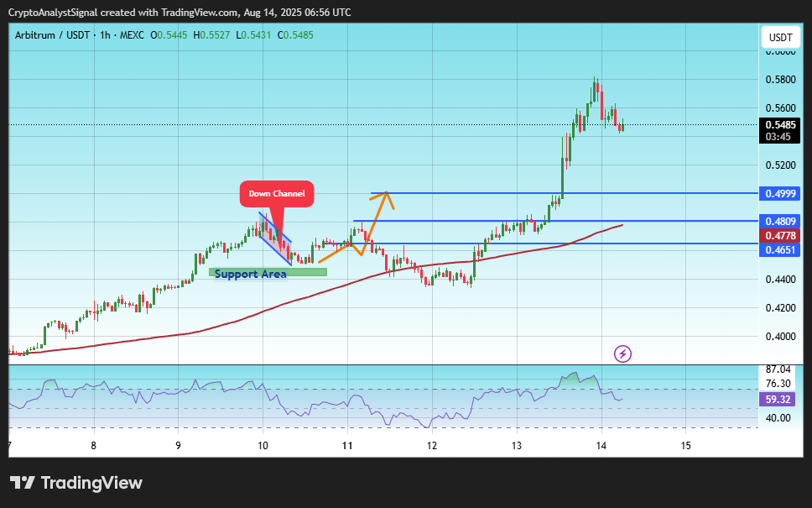This screenshot has width=812, height=508.
Task: Click the MEXC exchange label
Action: click(132, 35)
